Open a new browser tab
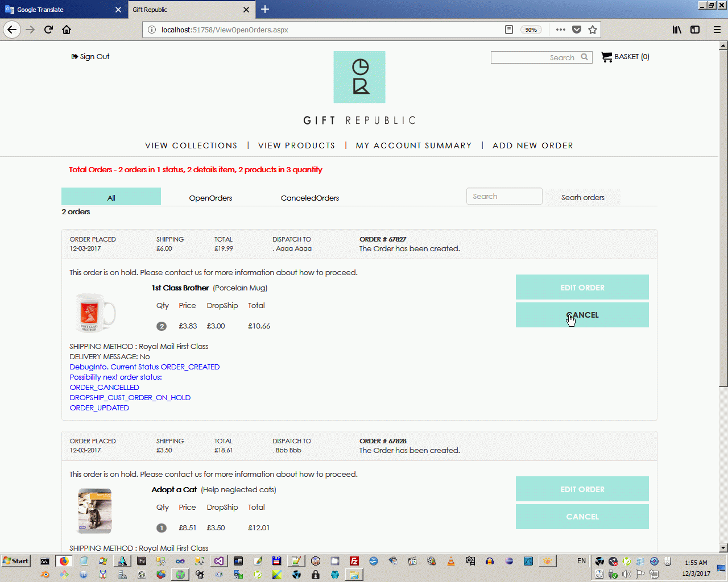The width and height of the screenshot is (728, 582). pyautogui.click(x=265, y=9)
